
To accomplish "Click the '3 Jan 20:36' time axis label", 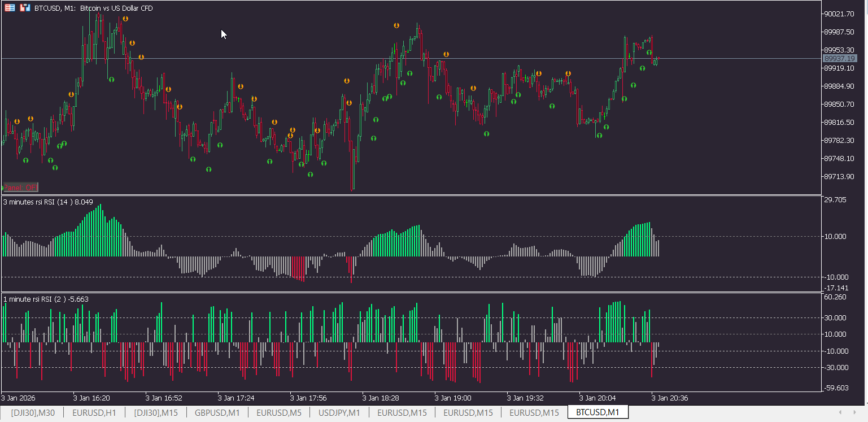I will pyautogui.click(x=670, y=398).
